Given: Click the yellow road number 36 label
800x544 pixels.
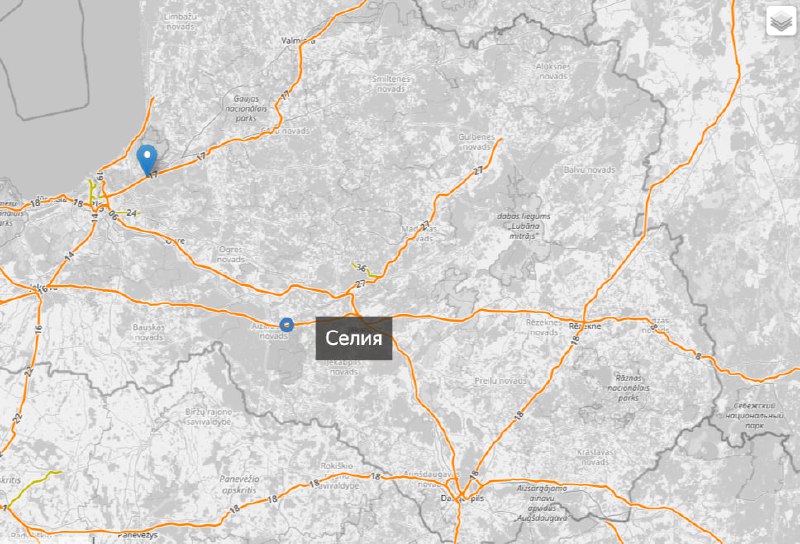Looking at the screenshot, I should [x=361, y=268].
